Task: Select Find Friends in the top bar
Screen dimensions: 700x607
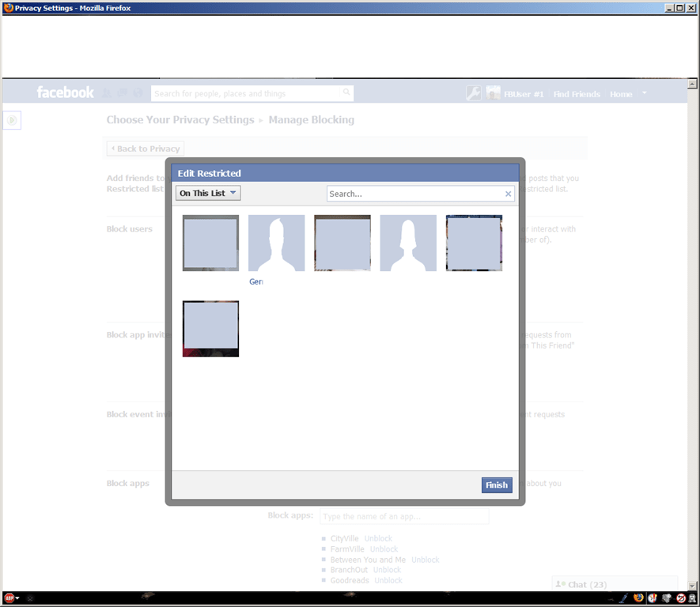Action: click(577, 93)
